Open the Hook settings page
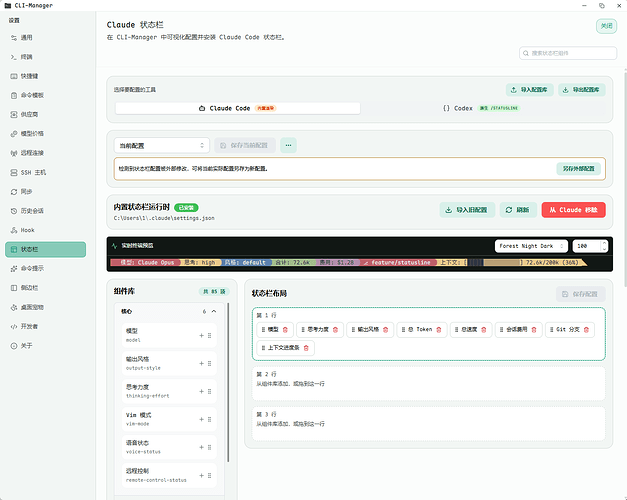This screenshot has width=627, height=500. (45, 230)
